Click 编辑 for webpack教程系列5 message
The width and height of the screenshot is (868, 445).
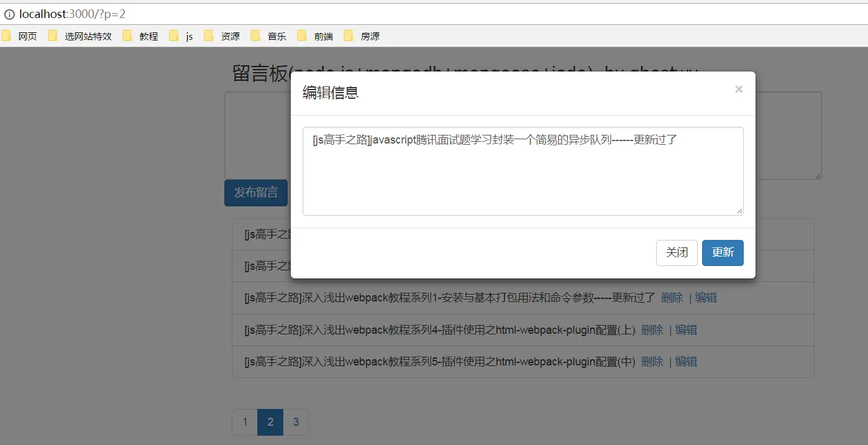click(x=686, y=362)
